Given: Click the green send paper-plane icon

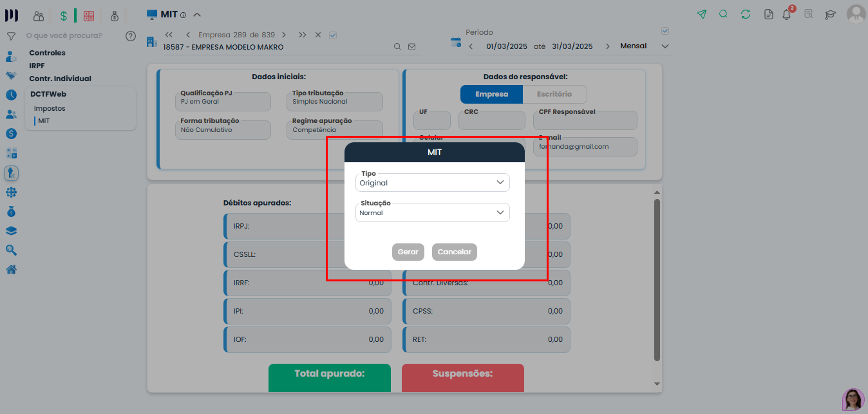Looking at the screenshot, I should [x=702, y=14].
